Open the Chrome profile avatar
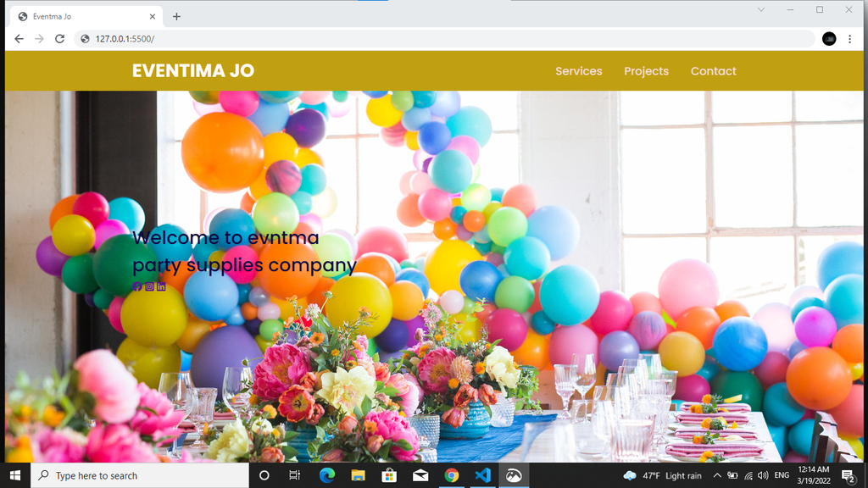 click(x=829, y=39)
